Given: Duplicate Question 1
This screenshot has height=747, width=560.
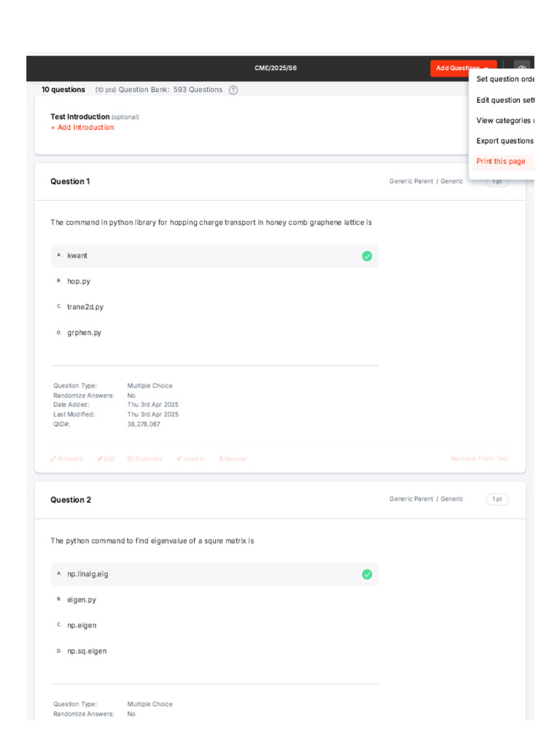Looking at the screenshot, I should coord(144,459).
